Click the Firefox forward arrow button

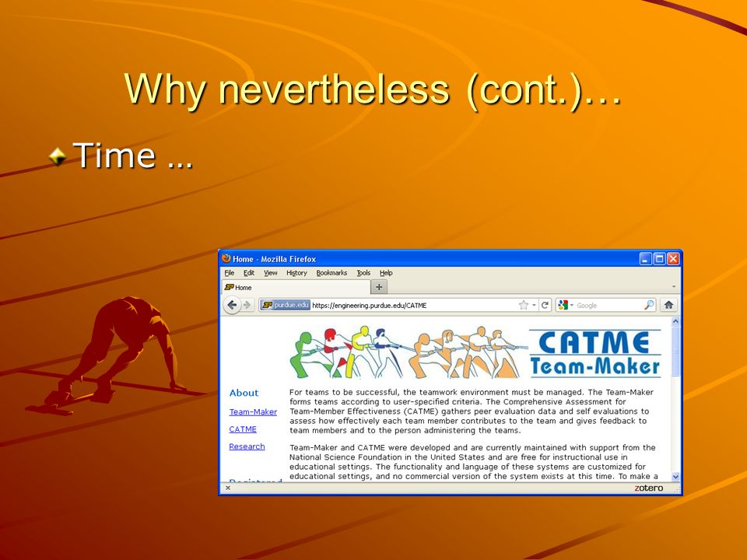[247, 305]
